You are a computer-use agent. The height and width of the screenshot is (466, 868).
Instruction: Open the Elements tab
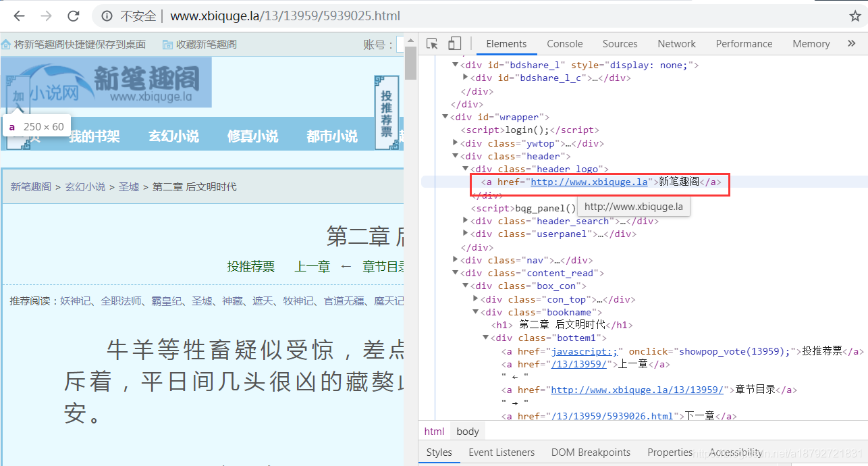pyautogui.click(x=506, y=44)
